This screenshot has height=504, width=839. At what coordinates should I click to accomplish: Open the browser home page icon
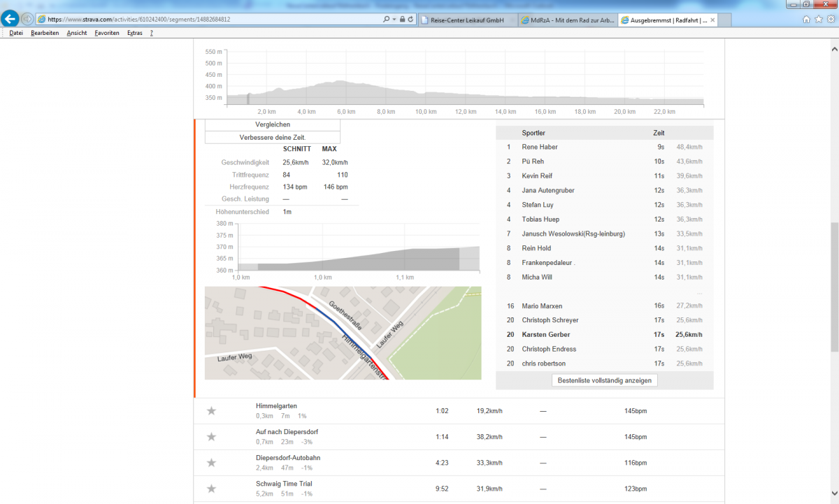tap(806, 20)
